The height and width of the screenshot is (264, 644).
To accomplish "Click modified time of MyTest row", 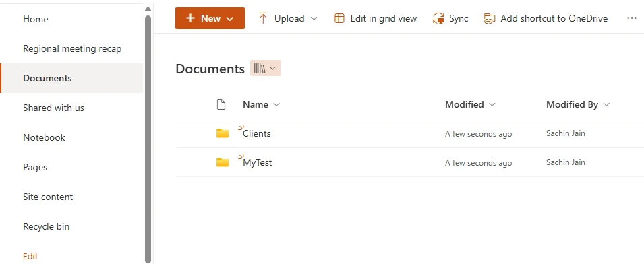I will (x=479, y=163).
